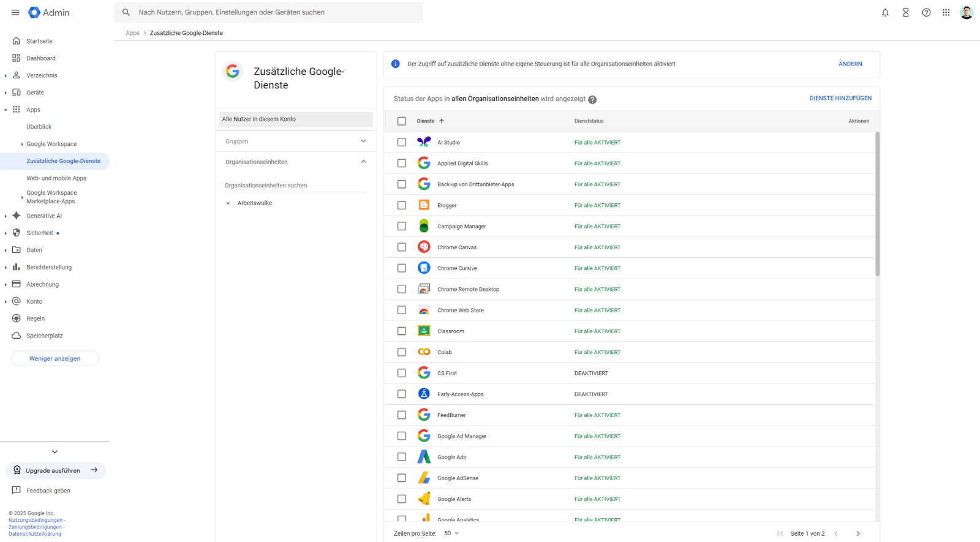Screen dimensions: 980x542
Task: Click the notifications bell icon
Action: coord(885,12)
